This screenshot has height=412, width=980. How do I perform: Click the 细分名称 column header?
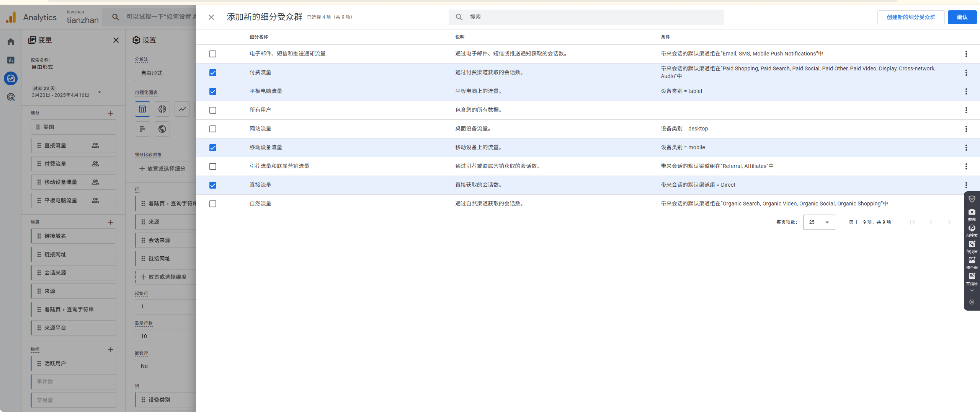click(259, 37)
